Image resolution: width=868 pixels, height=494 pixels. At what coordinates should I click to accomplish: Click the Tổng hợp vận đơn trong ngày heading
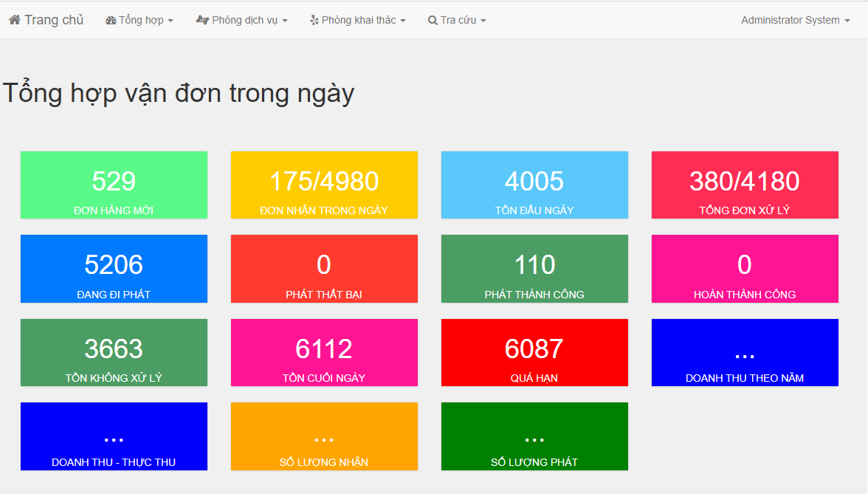tap(179, 94)
